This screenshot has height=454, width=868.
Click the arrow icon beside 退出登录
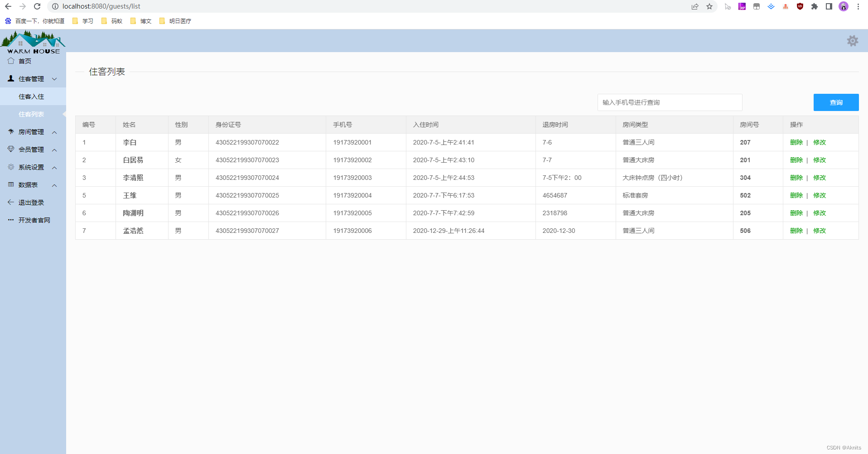tap(11, 202)
